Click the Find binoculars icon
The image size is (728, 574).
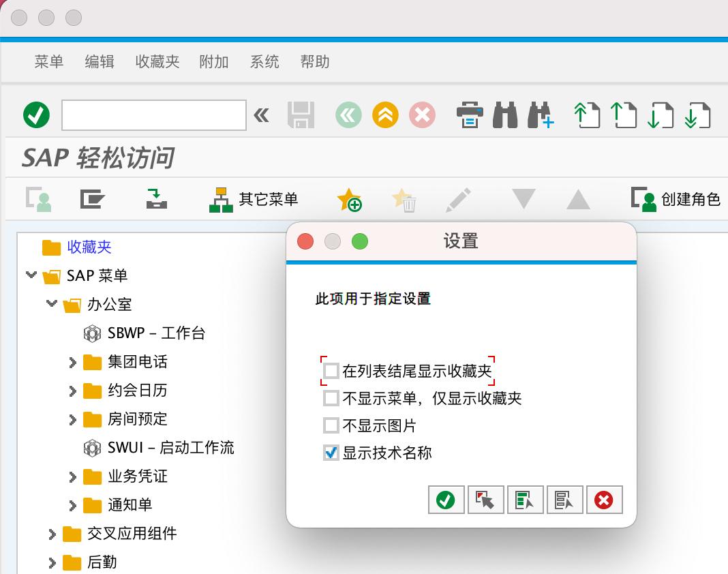[x=505, y=115]
